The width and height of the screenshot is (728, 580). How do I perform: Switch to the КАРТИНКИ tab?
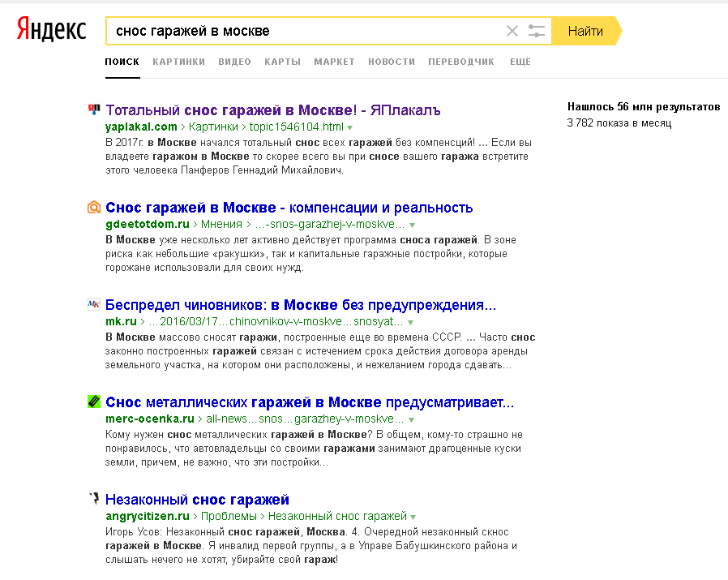[178, 62]
